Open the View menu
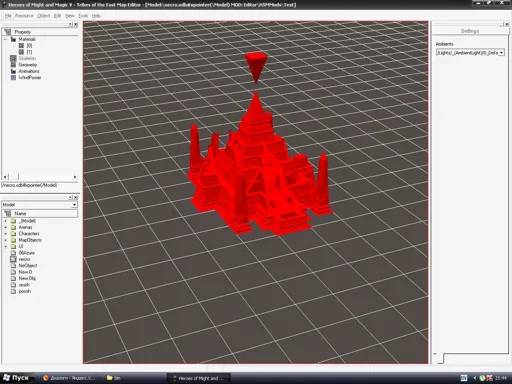The width and height of the screenshot is (512, 384). pyautogui.click(x=69, y=16)
